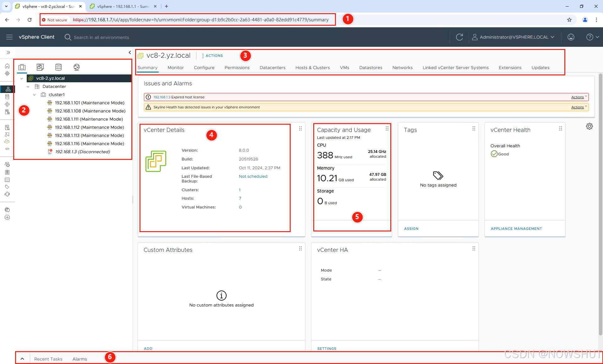Open the Home icon in sidebar
The image size is (603, 364).
pyautogui.click(x=7, y=66)
